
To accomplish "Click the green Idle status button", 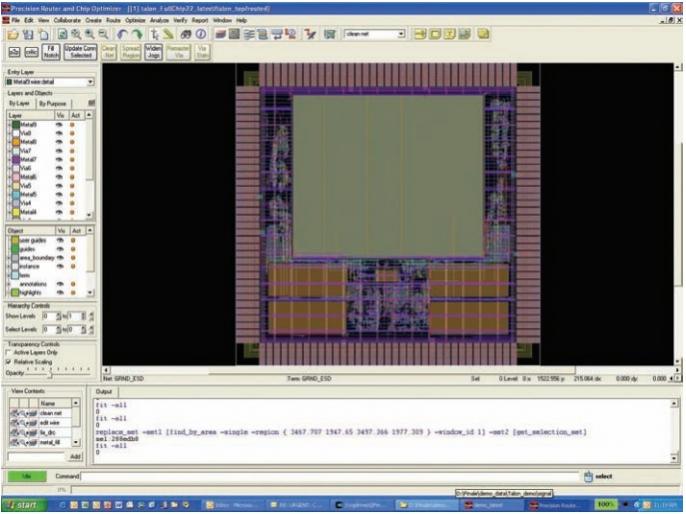I will coord(26,476).
